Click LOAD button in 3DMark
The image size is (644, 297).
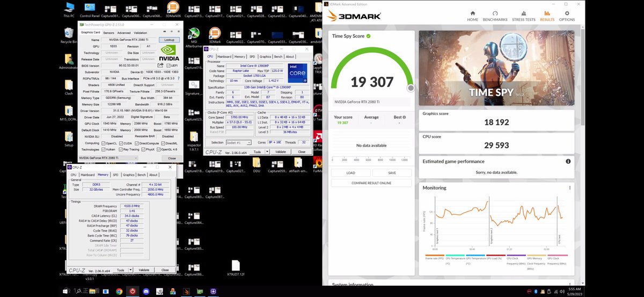(x=350, y=173)
